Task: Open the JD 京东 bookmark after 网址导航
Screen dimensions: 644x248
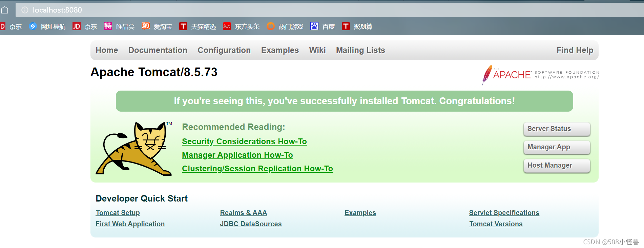Action: pos(85,26)
